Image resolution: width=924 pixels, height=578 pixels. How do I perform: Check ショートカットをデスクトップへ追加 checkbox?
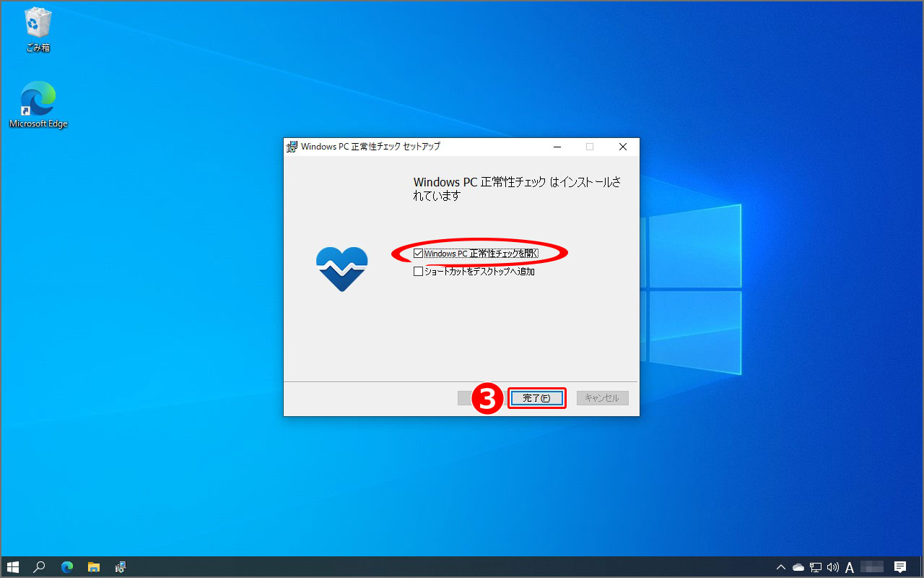418,272
